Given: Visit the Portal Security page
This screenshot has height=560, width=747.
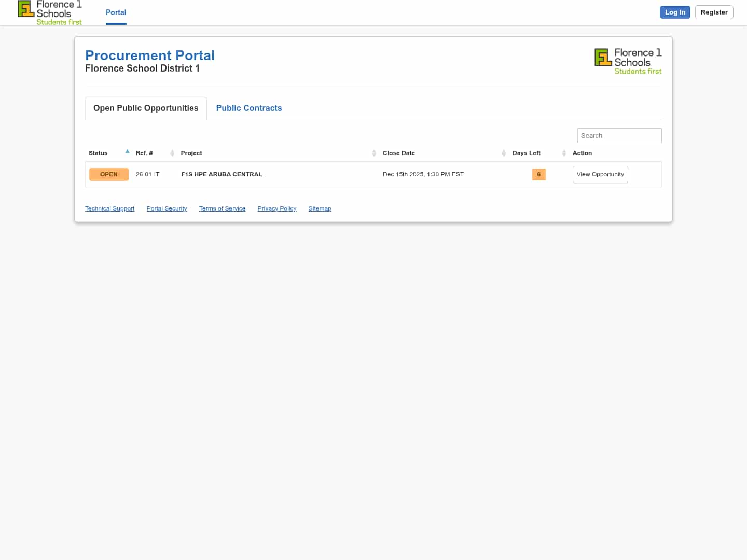Looking at the screenshot, I should click(167, 208).
